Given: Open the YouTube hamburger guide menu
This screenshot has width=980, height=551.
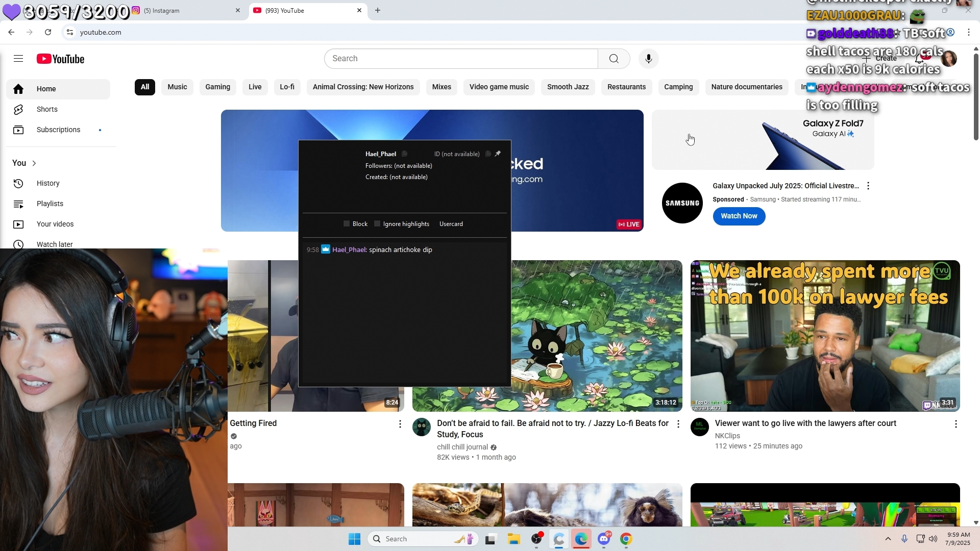Looking at the screenshot, I should [18, 59].
